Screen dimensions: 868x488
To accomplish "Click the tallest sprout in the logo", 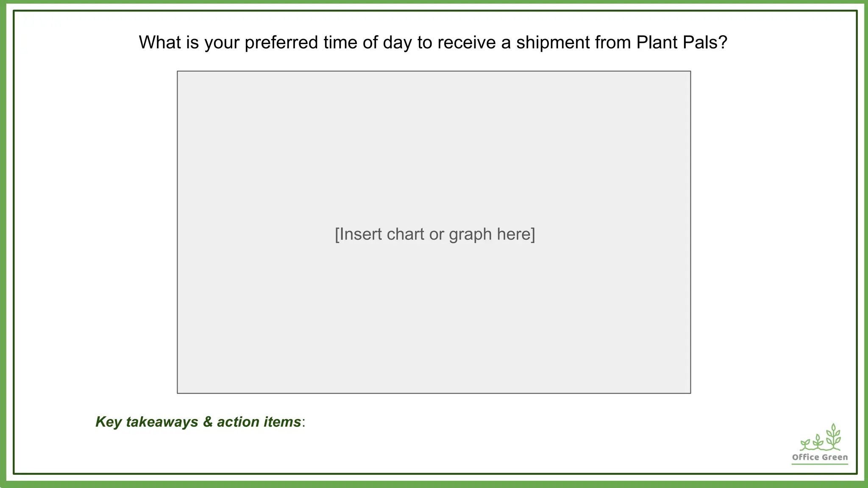I will coord(833,436).
